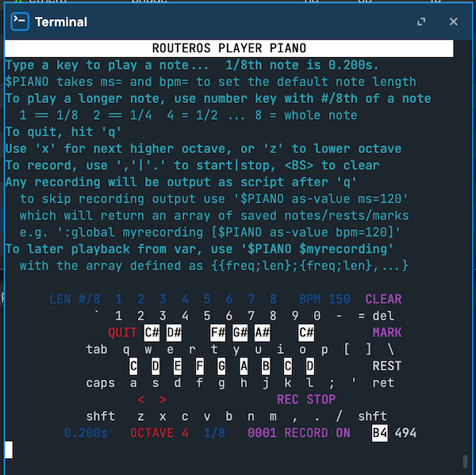Click the REST label above ret
476x475 pixels.
[x=387, y=366]
